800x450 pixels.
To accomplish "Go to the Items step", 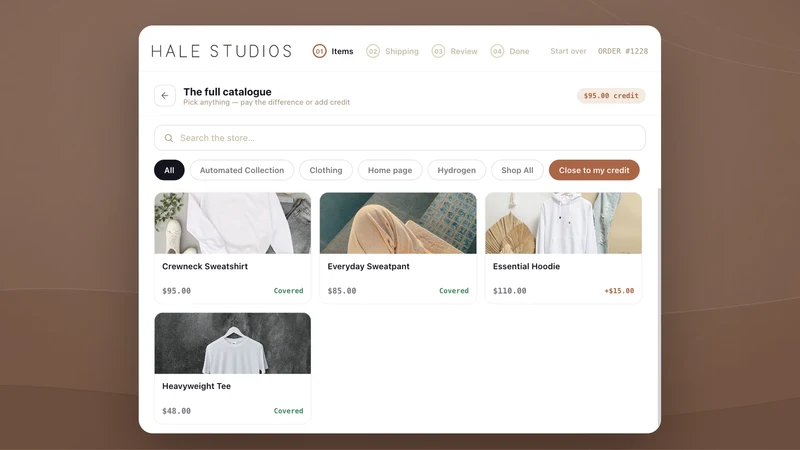I will coord(342,51).
